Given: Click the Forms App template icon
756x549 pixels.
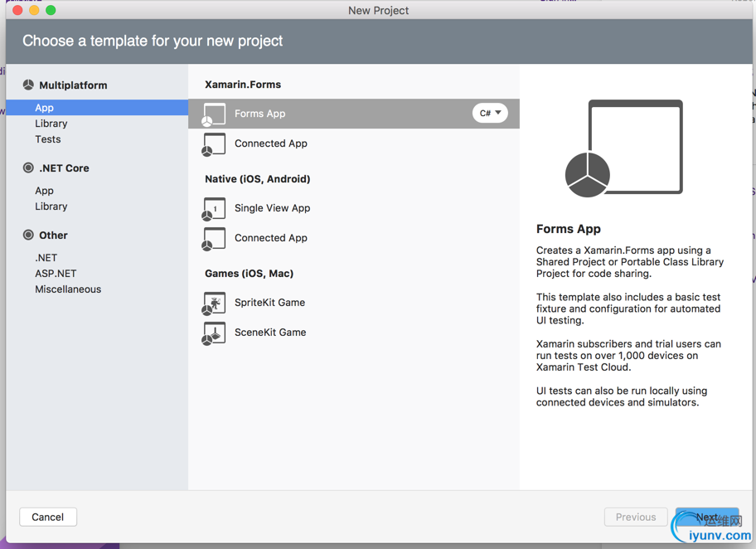Looking at the screenshot, I should tap(214, 114).
